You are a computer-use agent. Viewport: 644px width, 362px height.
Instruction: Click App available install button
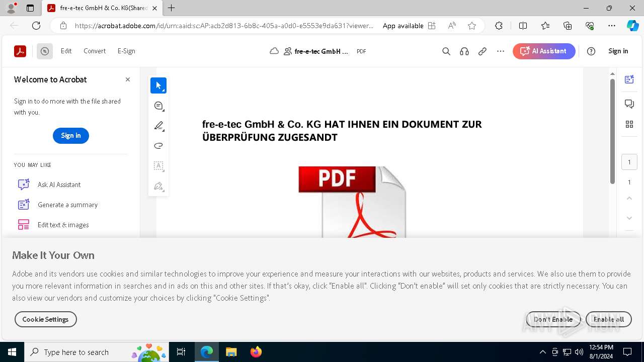click(409, 26)
